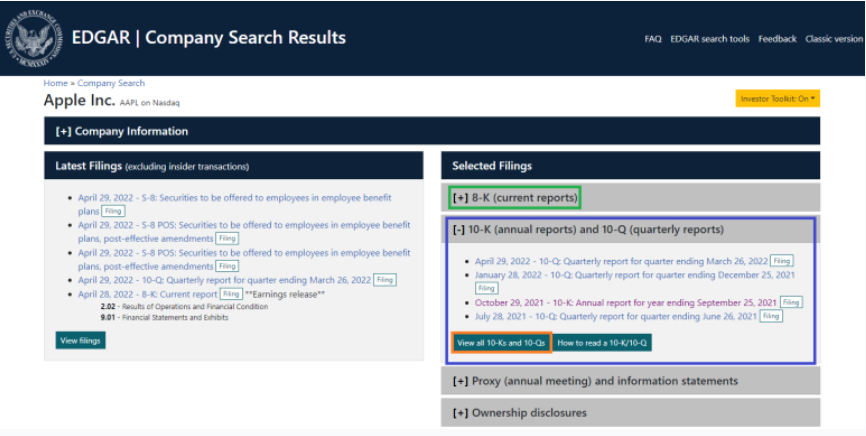
Task: Click View all 10-Ks and 10-Qs
Action: coord(501,343)
